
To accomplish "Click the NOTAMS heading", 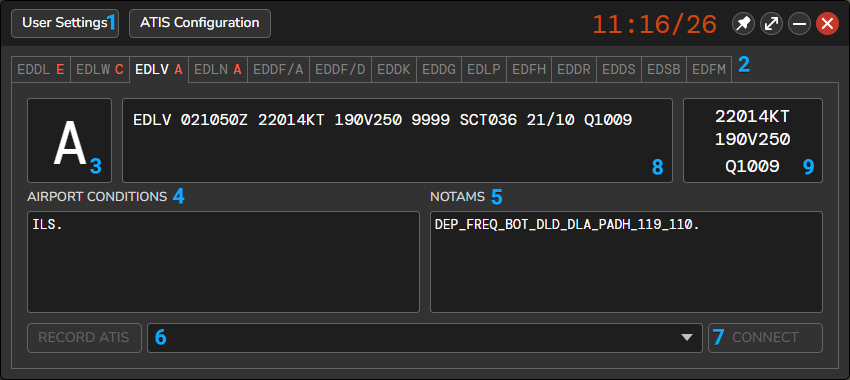I will tap(458, 197).
